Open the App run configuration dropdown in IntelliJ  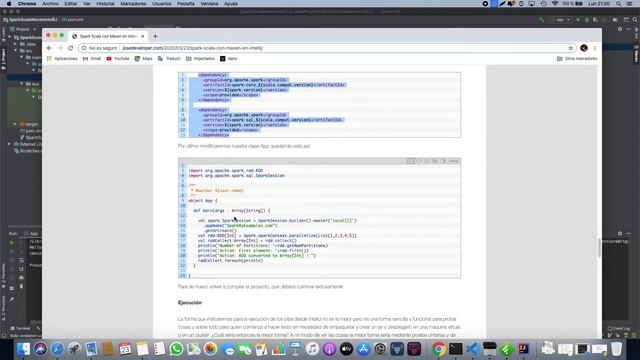coord(560,20)
